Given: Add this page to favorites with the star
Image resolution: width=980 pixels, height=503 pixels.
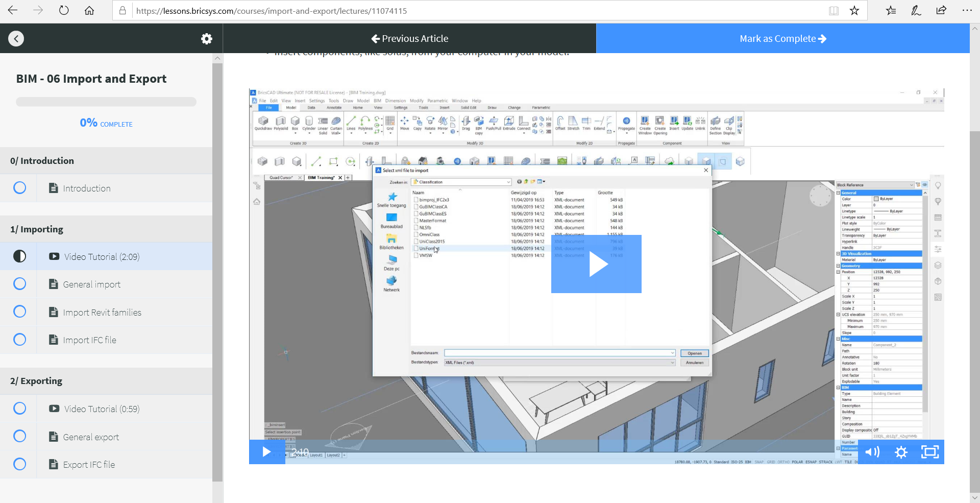Looking at the screenshot, I should click(x=854, y=10).
